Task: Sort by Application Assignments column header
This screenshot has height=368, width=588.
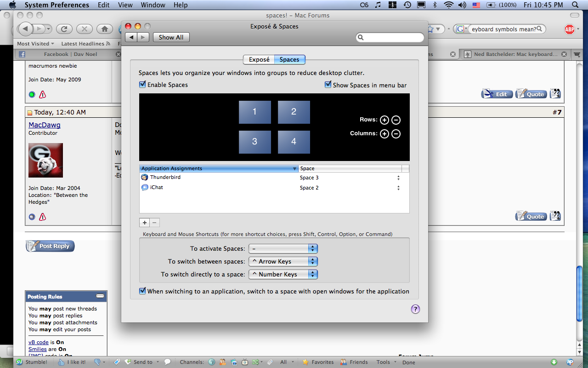Action: tap(219, 168)
